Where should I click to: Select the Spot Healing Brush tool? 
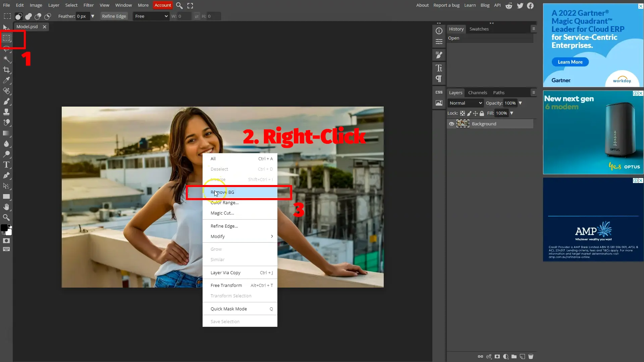point(6,91)
